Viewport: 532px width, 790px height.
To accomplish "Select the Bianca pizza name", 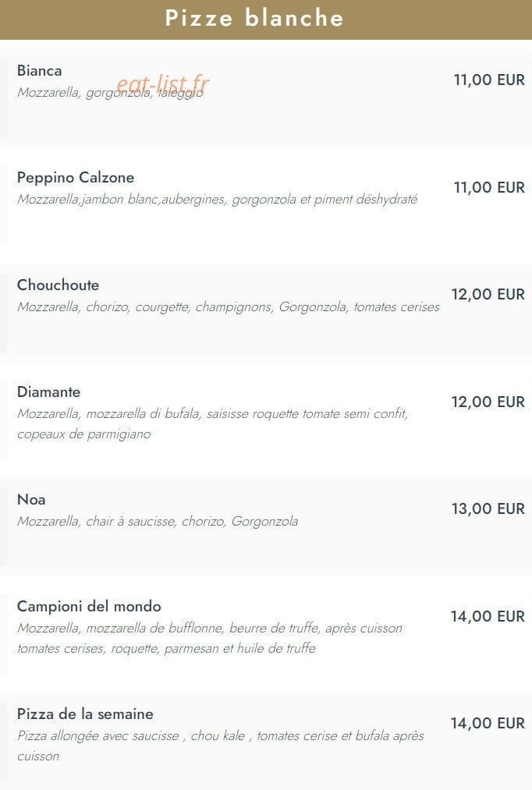I will 39,70.
